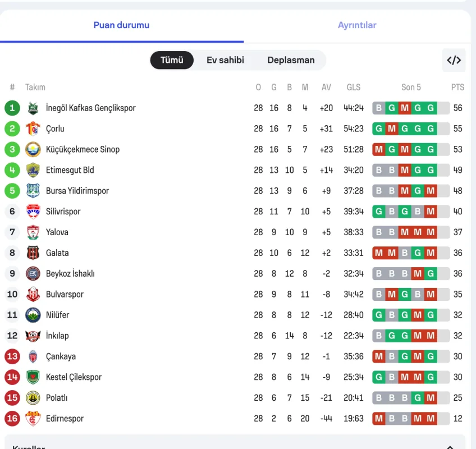Screen dimensions: 476x449
Task: Switch to the Ayrıntılar tab
Action: pyautogui.click(x=357, y=25)
